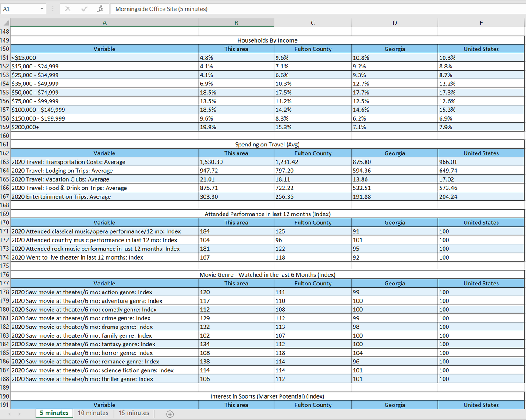Click cell with value 19.9%

pos(236,127)
